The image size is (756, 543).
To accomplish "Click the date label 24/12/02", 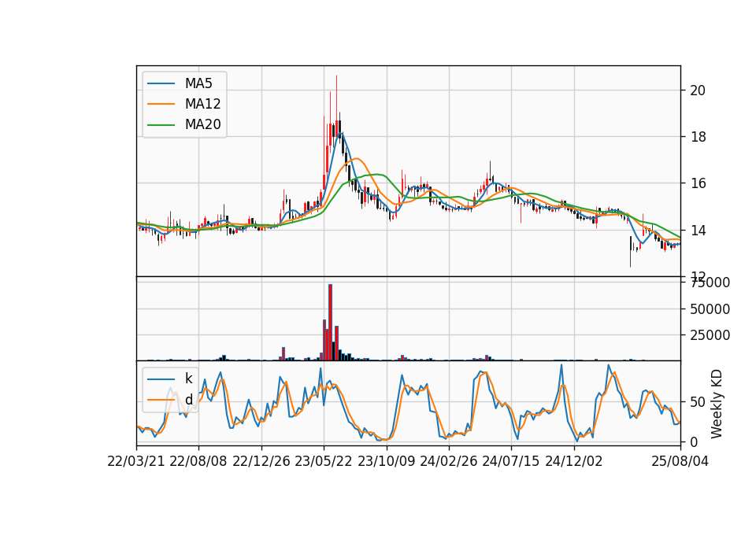I will click(x=574, y=462).
